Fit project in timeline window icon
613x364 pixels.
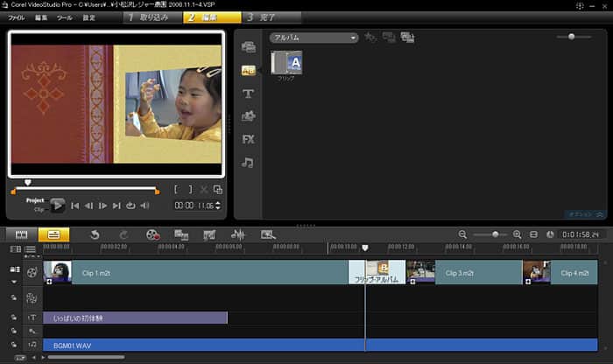click(533, 234)
